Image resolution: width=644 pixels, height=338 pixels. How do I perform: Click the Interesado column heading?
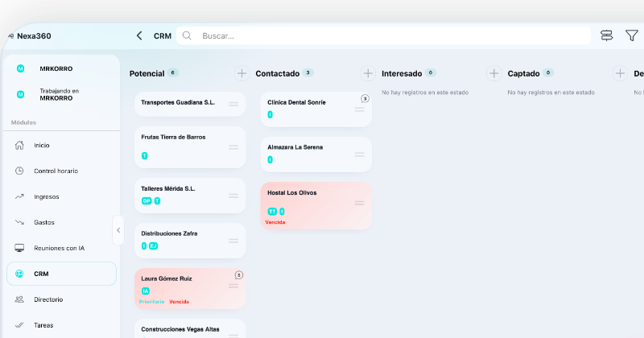[x=402, y=73]
